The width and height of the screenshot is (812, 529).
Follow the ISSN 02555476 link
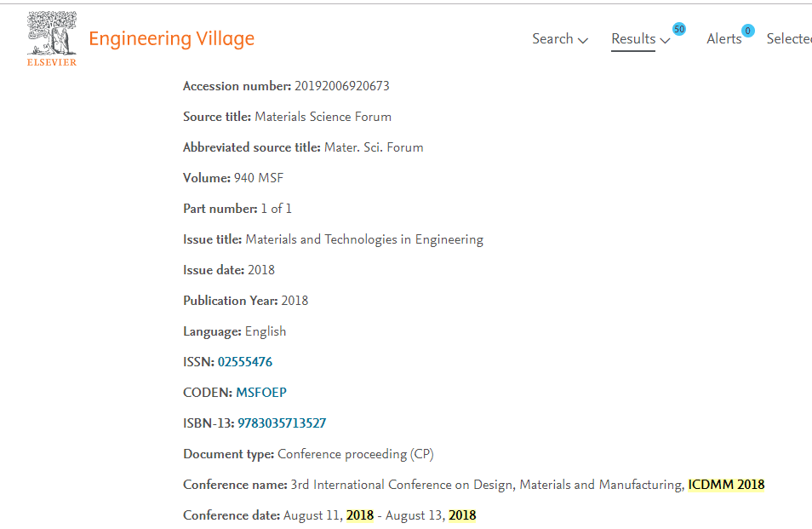[x=245, y=362]
